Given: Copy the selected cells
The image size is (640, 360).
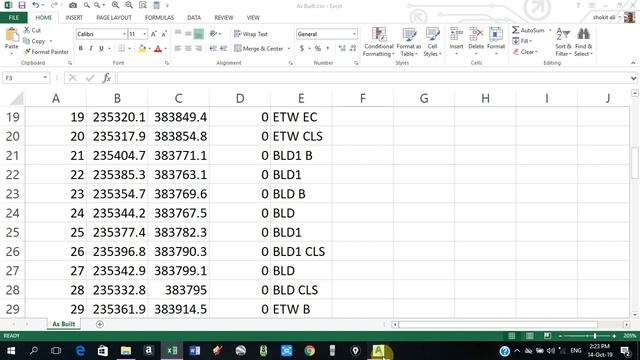Looking at the screenshot, I should 34,41.
